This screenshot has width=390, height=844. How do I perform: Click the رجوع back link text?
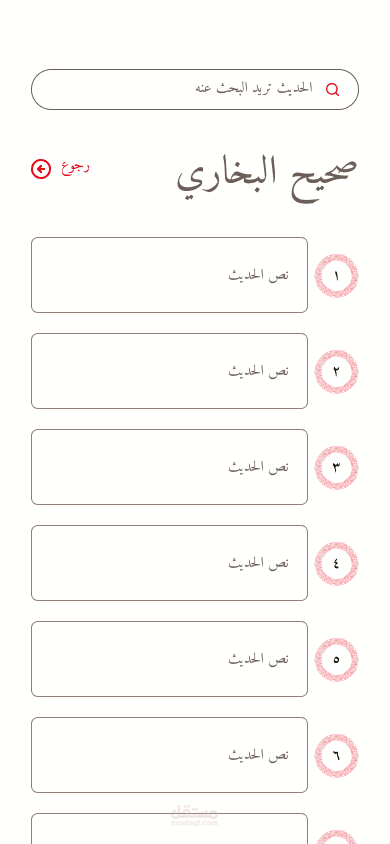75,167
